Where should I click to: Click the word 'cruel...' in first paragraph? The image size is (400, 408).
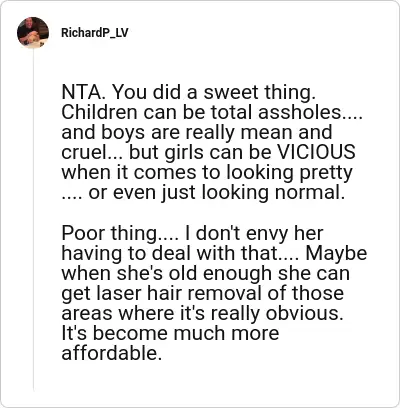coord(92,152)
